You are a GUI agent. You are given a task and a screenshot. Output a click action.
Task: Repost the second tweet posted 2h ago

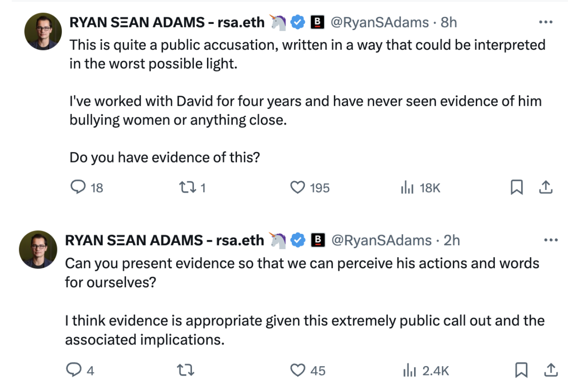point(186,371)
